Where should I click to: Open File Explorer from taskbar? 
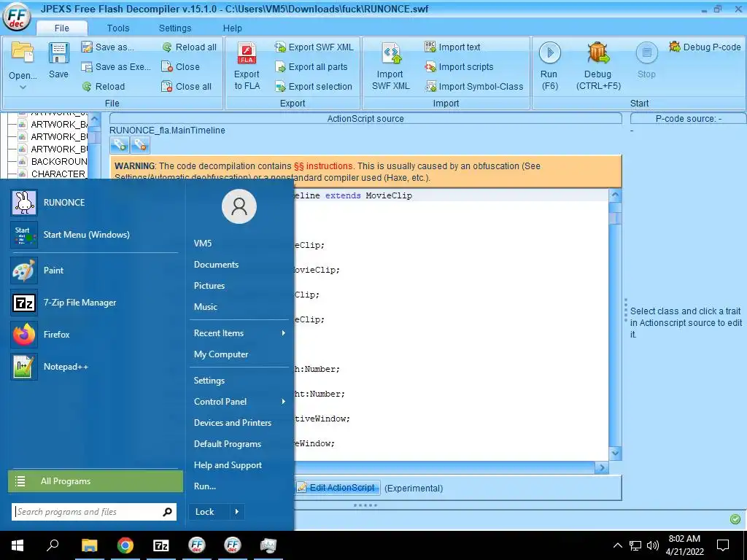89,545
